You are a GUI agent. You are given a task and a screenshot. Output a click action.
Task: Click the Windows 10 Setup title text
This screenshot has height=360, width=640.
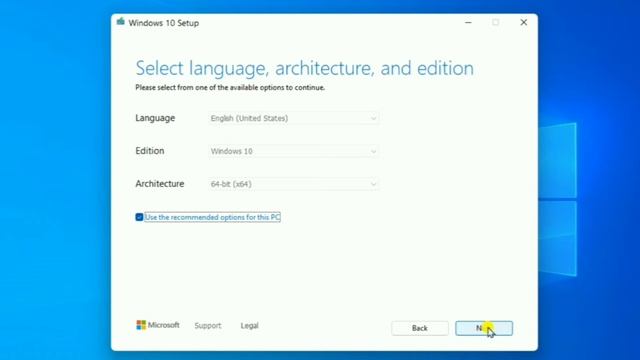164,23
